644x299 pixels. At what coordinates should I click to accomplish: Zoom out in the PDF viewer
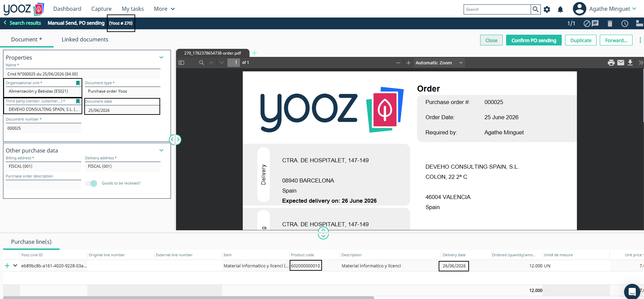coord(398,63)
